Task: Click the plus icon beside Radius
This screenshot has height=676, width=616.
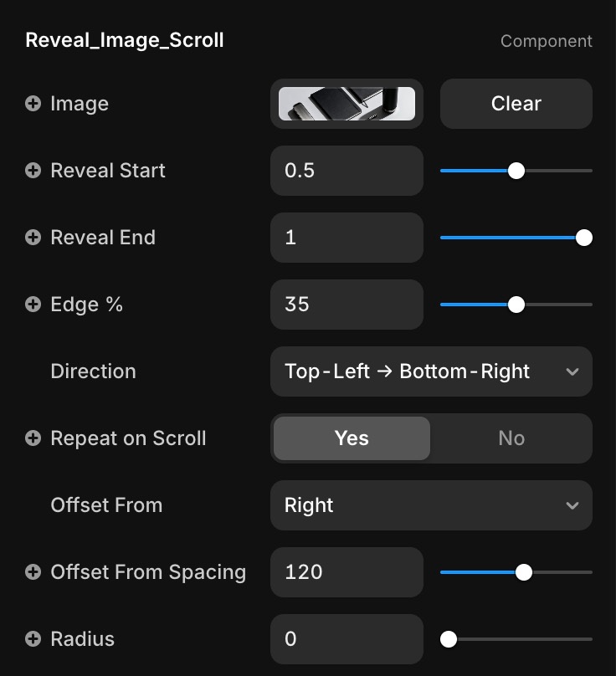Action: (33, 639)
